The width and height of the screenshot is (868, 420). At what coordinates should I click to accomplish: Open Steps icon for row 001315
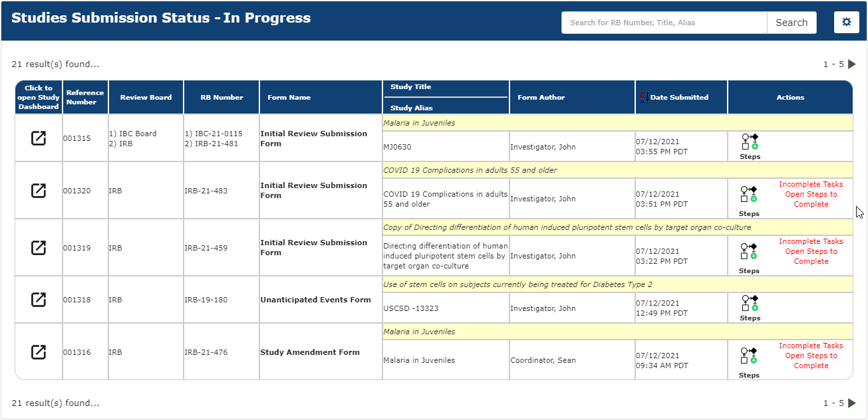click(750, 142)
